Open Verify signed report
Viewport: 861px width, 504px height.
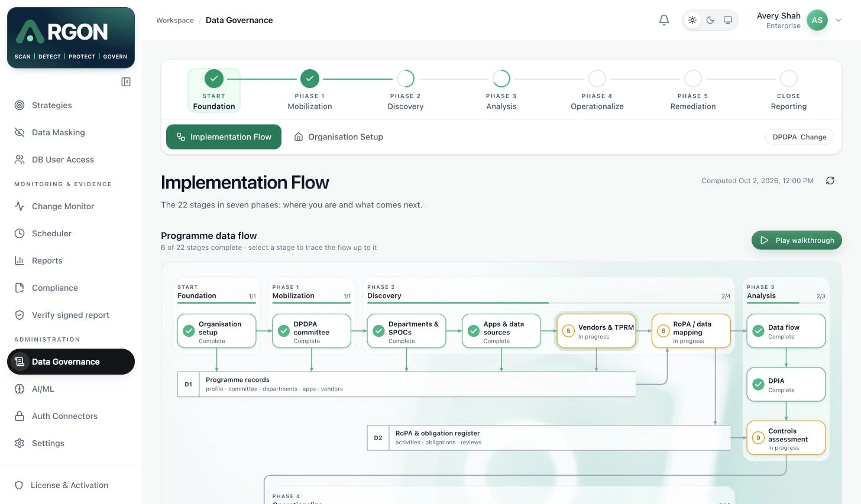point(71,315)
